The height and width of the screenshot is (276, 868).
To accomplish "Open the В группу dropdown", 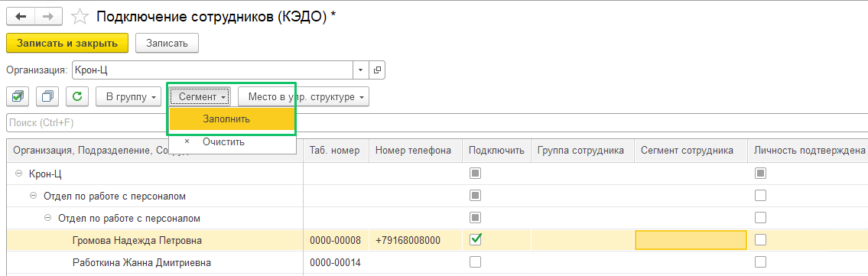I will point(128,97).
